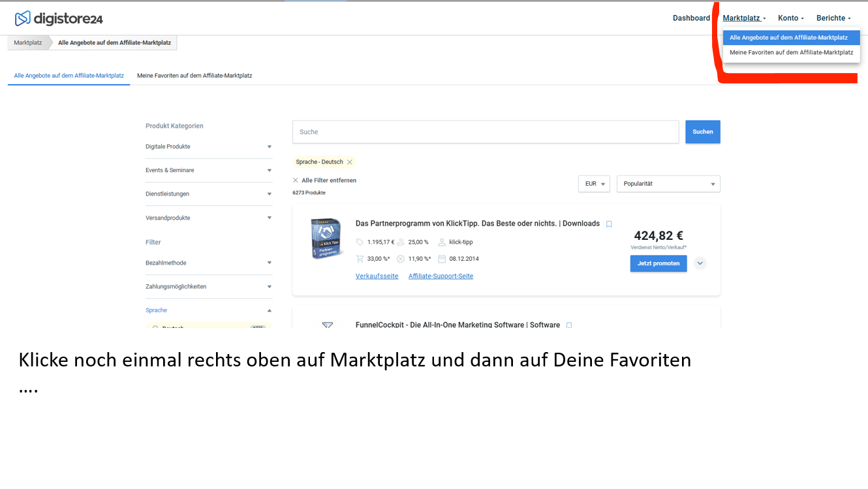Open the Verkaufsseite link

[377, 276]
